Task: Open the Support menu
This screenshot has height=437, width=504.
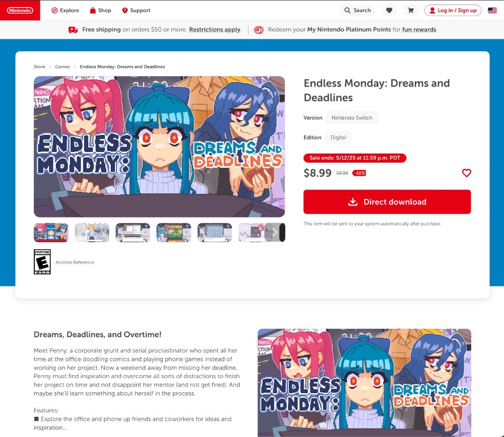Action: (x=136, y=10)
